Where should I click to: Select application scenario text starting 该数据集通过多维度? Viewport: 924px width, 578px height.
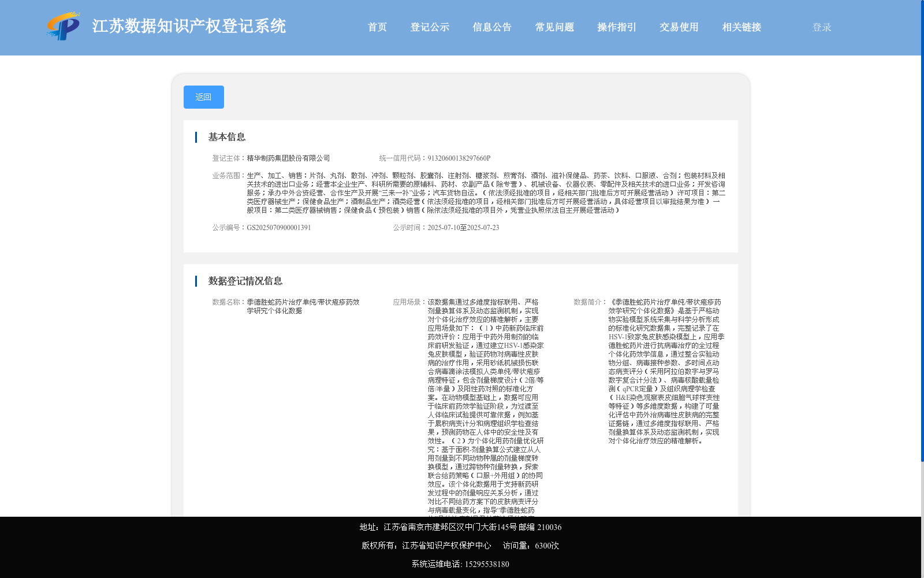click(486, 407)
